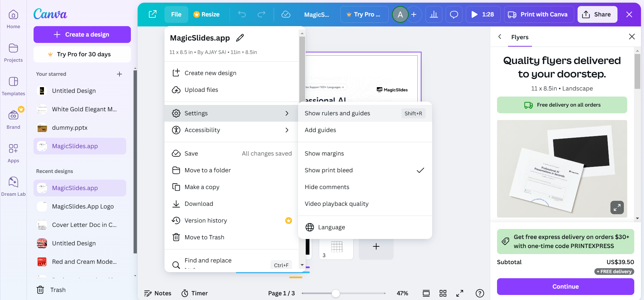Go back in the Flyers panel
Screen dimensions: 644x300
[500, 37]
